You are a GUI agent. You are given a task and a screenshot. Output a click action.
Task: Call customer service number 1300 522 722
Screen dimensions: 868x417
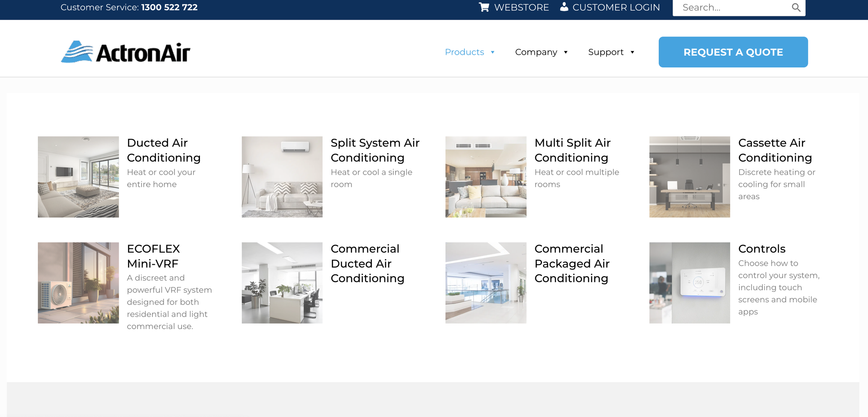169,7
